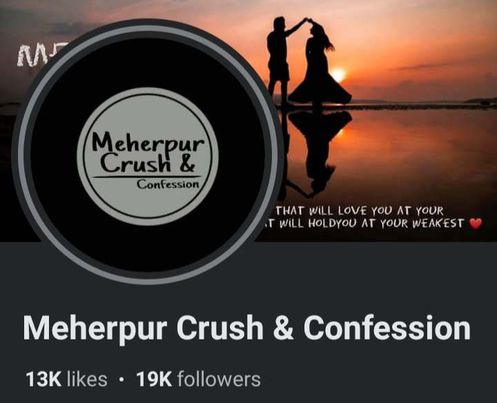The height and width of the screenshot is (403, 497).
Task: Click the 'THAT WILL LOVE YOU AT YOUR' caption
Action: tap(360, 211)
